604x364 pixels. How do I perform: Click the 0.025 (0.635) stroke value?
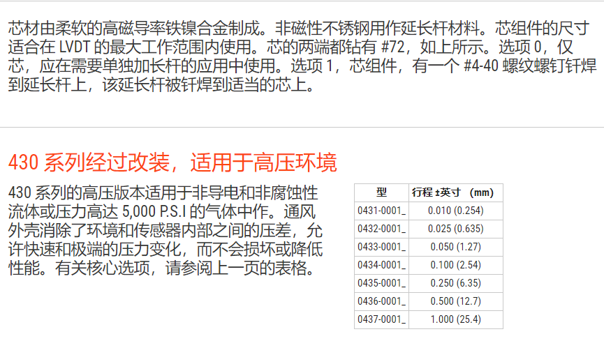pos(455,229)
